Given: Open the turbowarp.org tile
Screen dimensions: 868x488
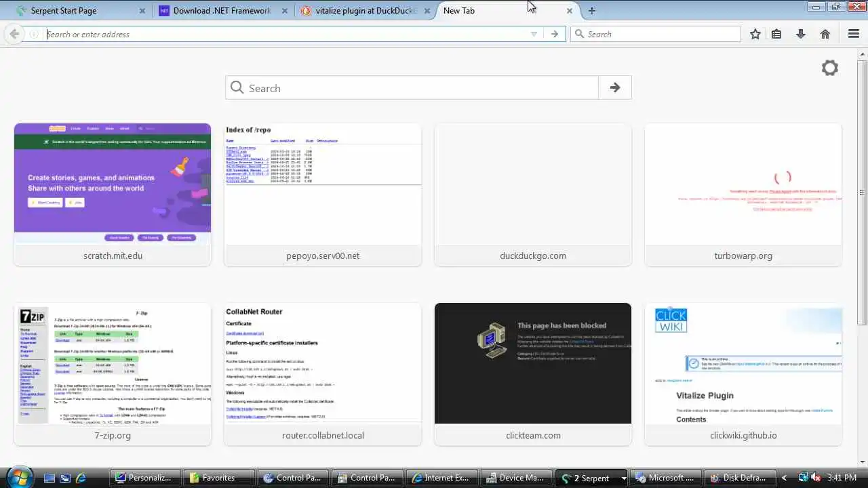Looking at the screenshot, I should (x=743, y=195).
